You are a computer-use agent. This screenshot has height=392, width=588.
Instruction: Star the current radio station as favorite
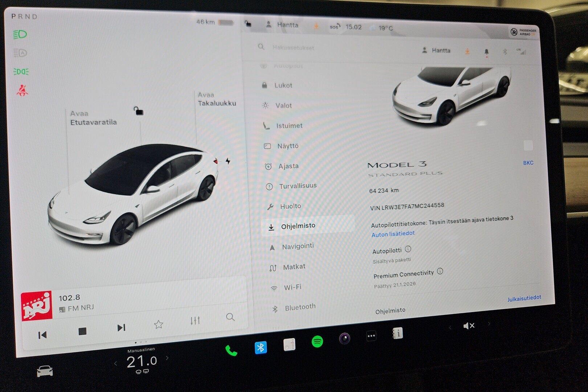click(x=159, y=324)
